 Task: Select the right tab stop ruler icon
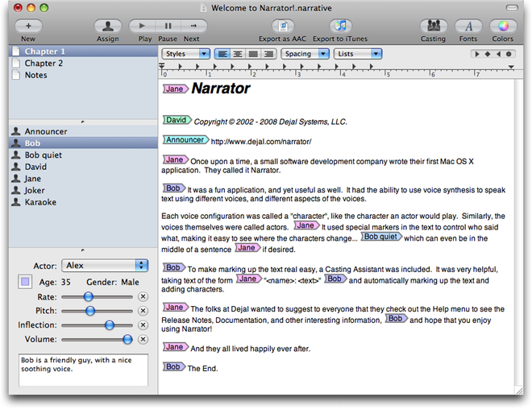pyautogui.click(x=498, y=54)
